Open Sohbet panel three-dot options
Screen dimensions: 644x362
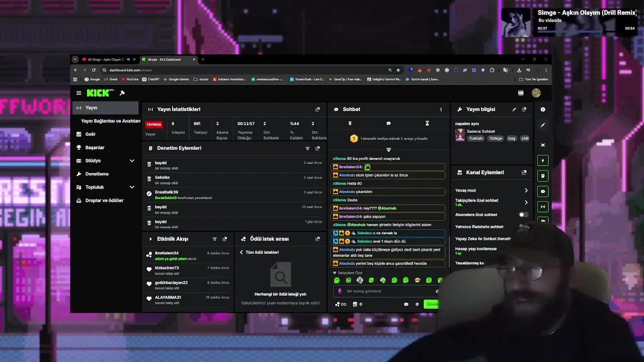pyautogui.click(x=441, y=109)
